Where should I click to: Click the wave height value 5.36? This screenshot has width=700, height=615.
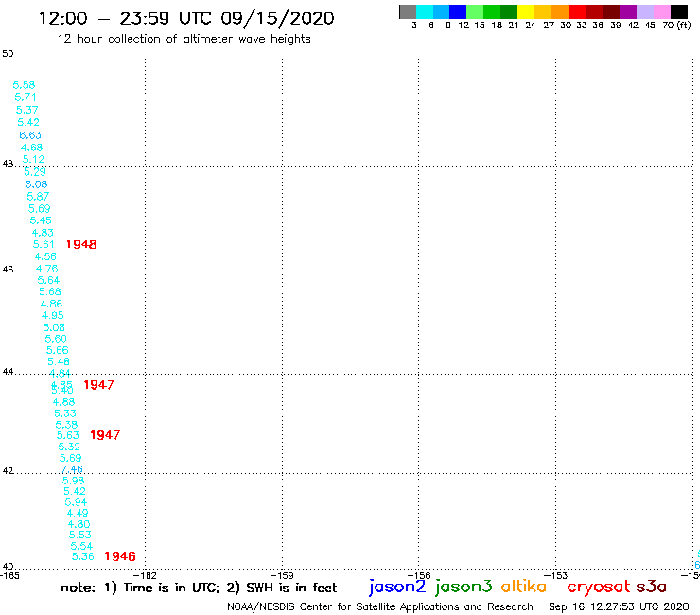tap(83, 556)
